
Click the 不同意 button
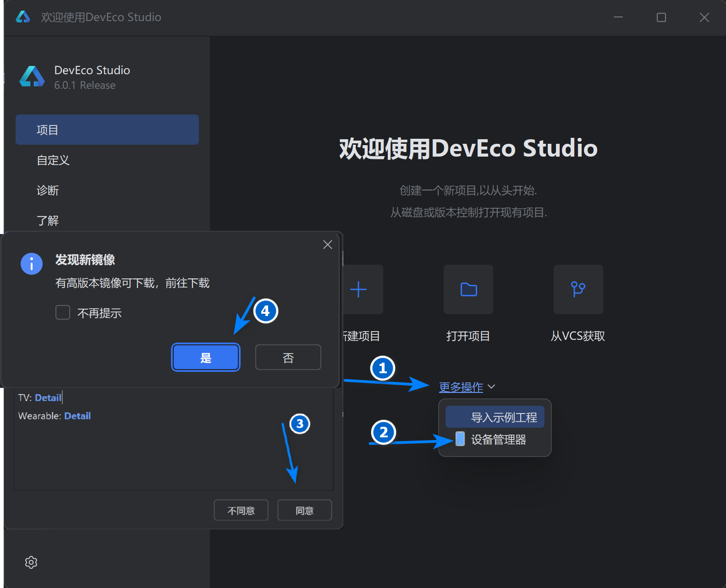pyautogui.click(x=241, y=510)
